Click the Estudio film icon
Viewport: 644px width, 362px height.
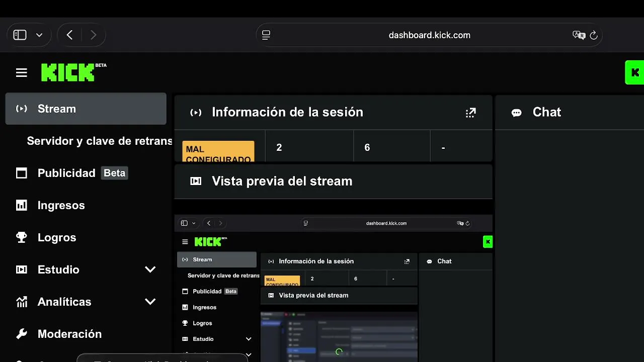click(x=22, y=269)
